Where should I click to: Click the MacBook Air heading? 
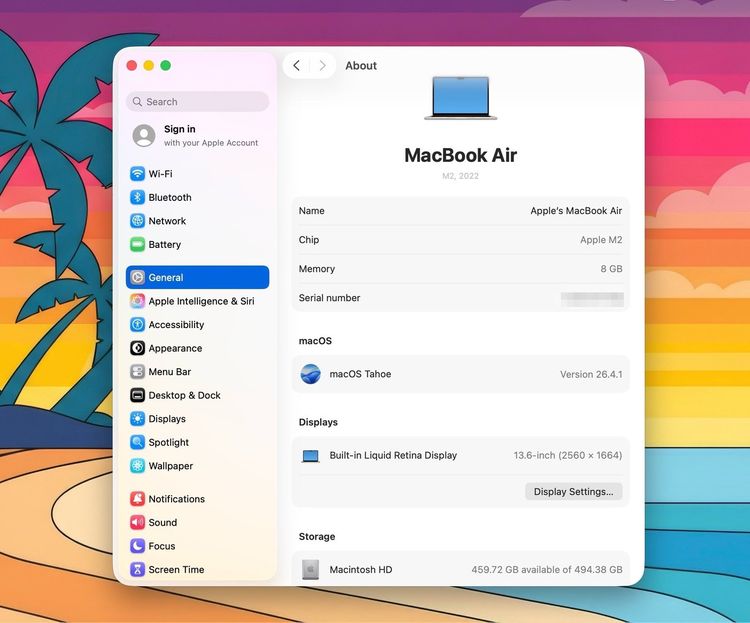pos(461,155)
